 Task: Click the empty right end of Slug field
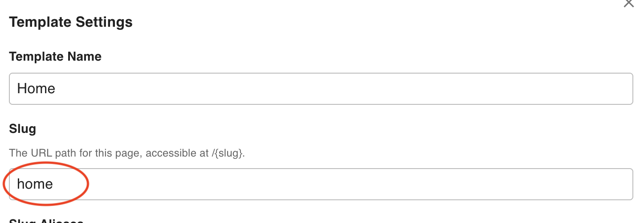(601, 184)
